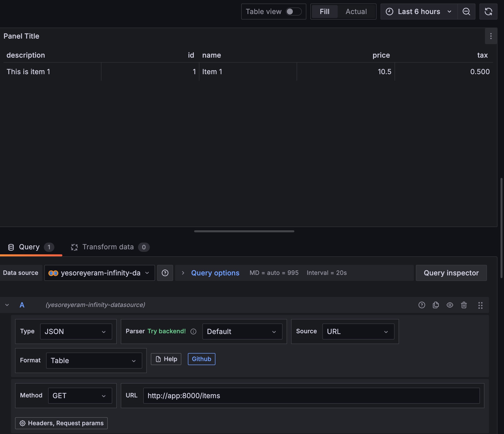Screen dimensions: 504x434
Task: Open the Source URL dropdown
Action: pyautogui.click(x=357, y=331)
